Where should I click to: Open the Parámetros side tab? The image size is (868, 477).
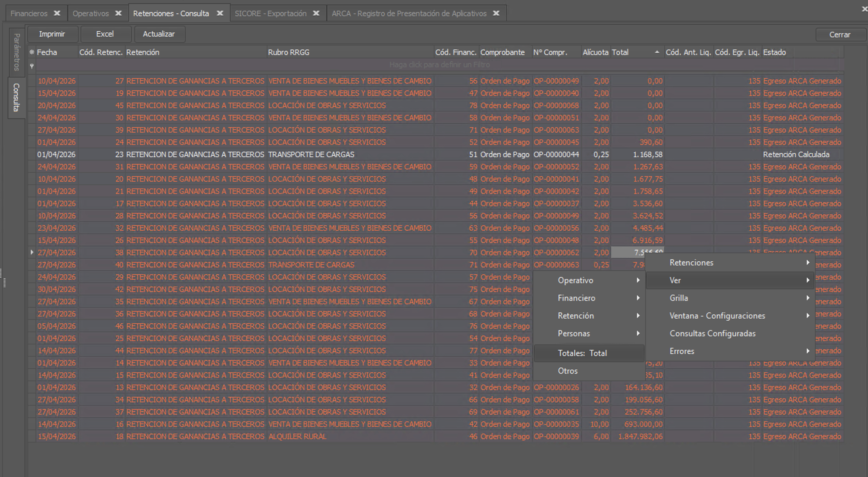tap(16, 52)
